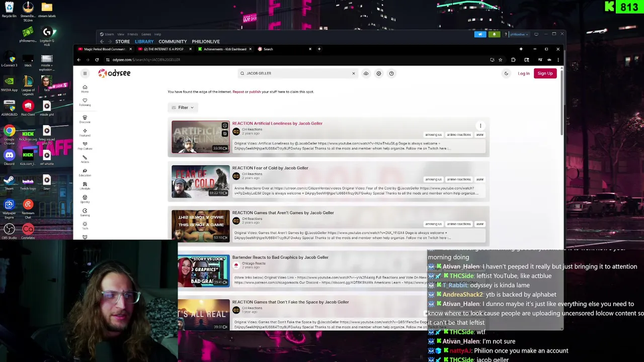This screenshot has height=362, width=644.
Task: Open Steam View menu
Action: point(120,34)
